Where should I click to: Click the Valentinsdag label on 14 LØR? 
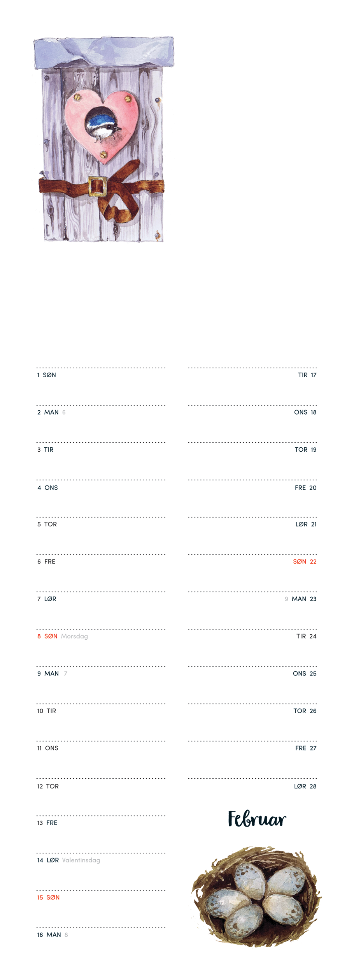pos(81,860)
